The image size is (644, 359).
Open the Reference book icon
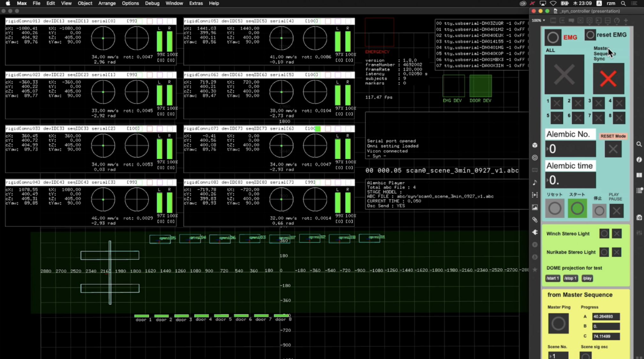[639, 175]
